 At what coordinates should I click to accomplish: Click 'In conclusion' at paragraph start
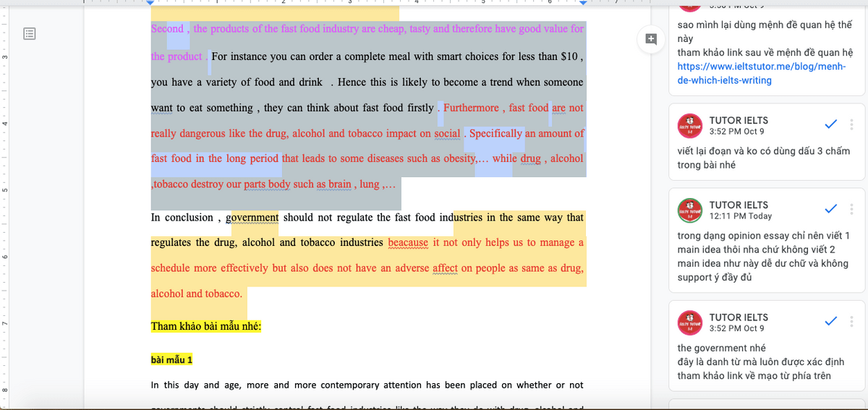click(182, 218)
